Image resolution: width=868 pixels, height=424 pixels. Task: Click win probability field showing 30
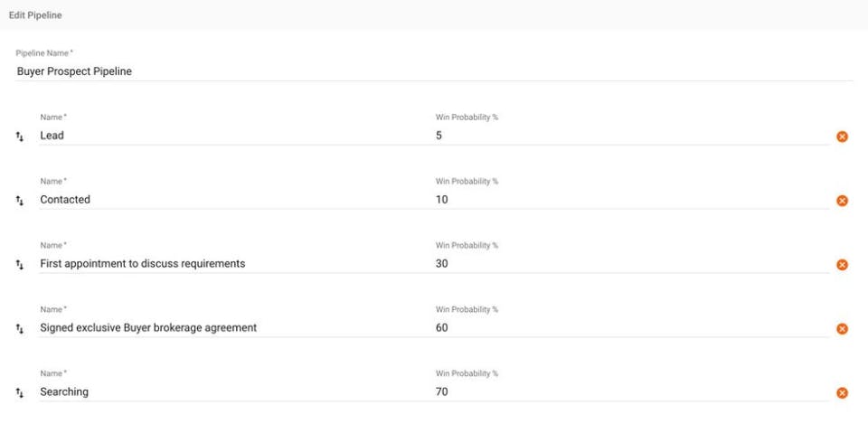(x=630, y=264)
